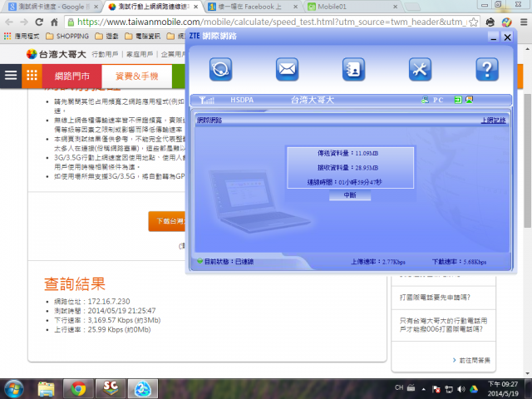Click the 中斷 disconnect button

(350, 195)
